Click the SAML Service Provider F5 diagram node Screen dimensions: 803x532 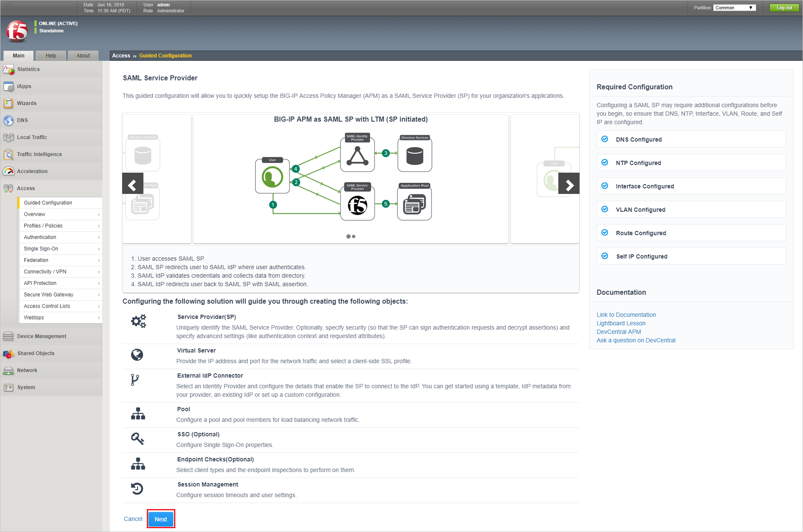pos(357,202)
